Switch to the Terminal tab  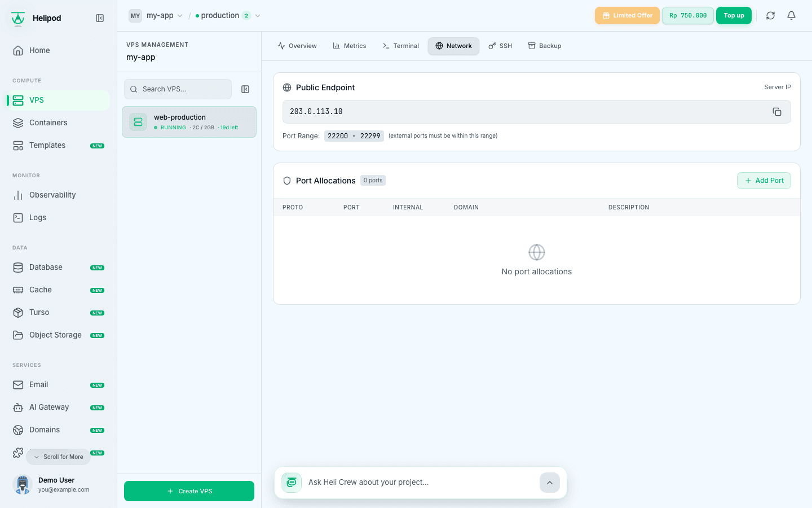[400, 46]
